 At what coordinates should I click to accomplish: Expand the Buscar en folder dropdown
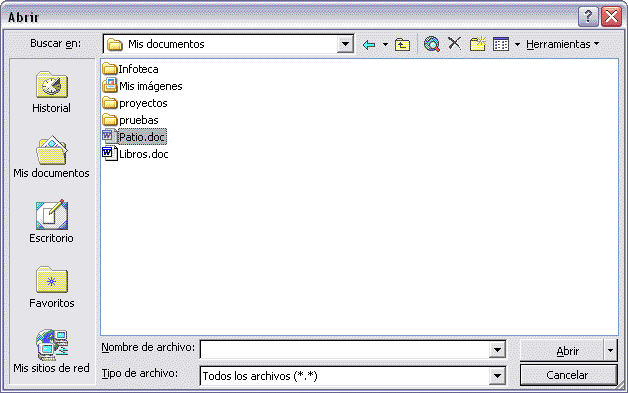click(x=345, y=44)
